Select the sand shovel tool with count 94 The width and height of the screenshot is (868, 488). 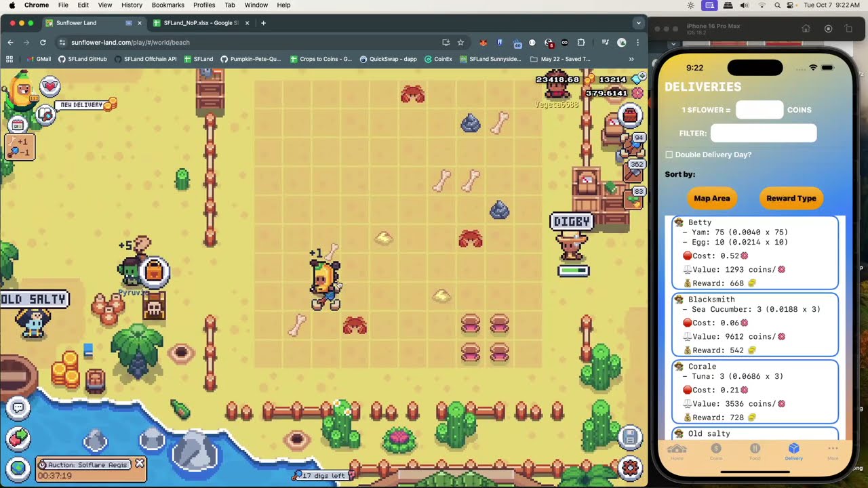click(x=634, y=146)
